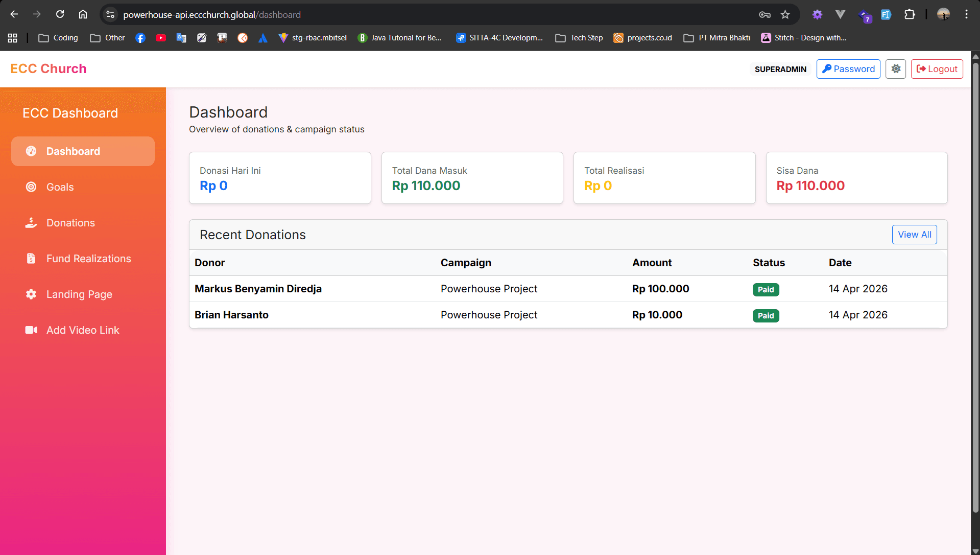Screen dimensions: 980x555
Task: Click the Logout button
Action: point(937,69)
